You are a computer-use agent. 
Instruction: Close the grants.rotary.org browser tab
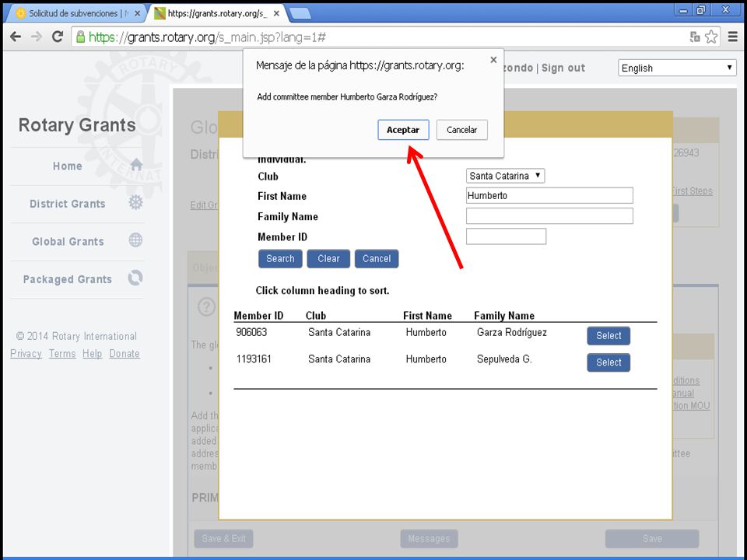coord(276,13)
